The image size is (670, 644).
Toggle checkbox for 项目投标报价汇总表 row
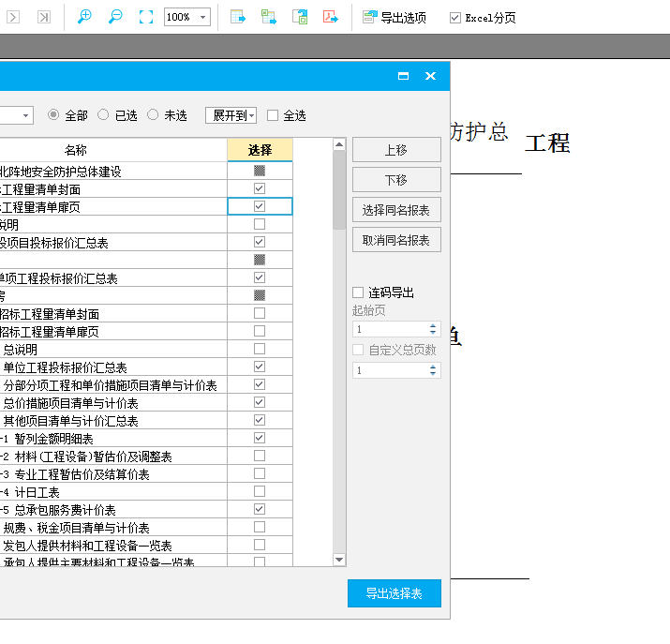tap(260, 242)
